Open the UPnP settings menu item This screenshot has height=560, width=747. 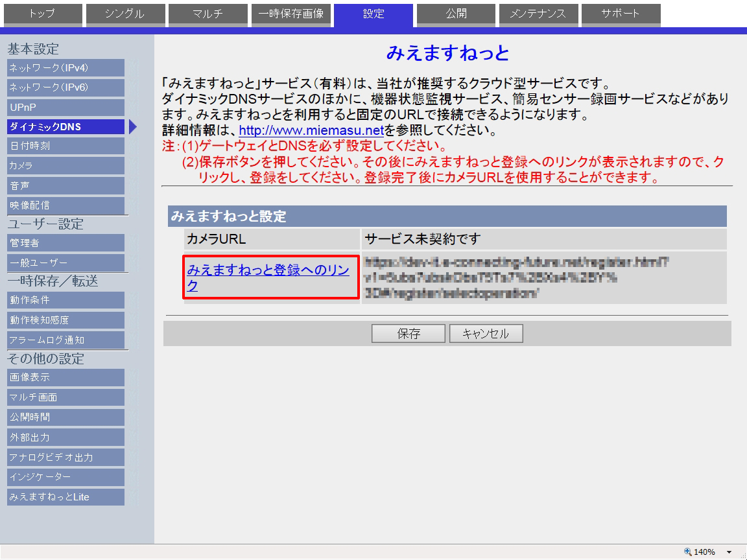(x=65, y=107)
